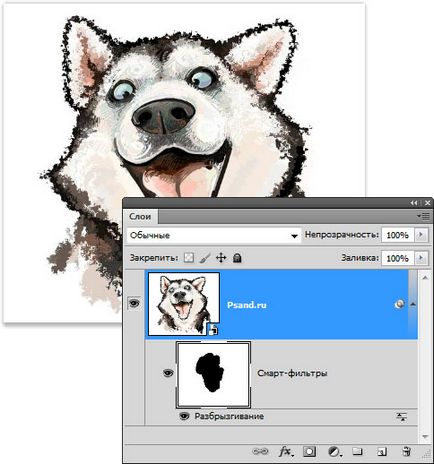This screenshot has width=434, height=464.
Task: Toggle Смарт-фильтры visibility eye
Action: [168, 373]
